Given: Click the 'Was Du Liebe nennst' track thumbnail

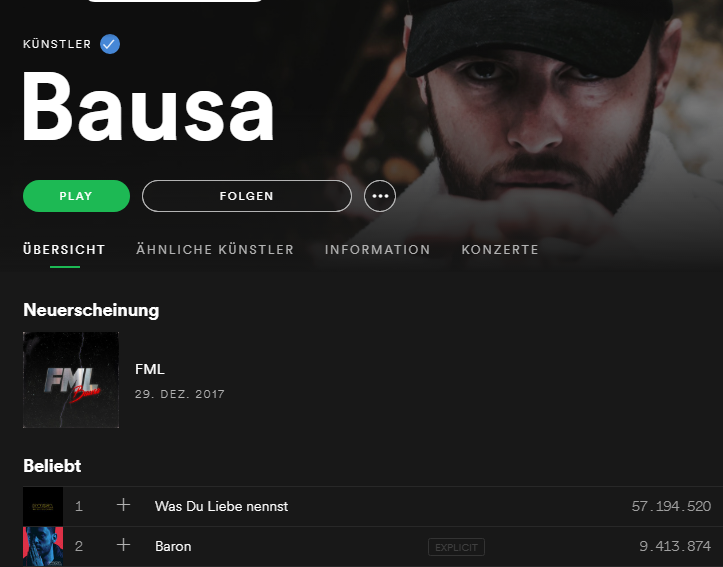Looking at the screenshot, I should point(43,507).
